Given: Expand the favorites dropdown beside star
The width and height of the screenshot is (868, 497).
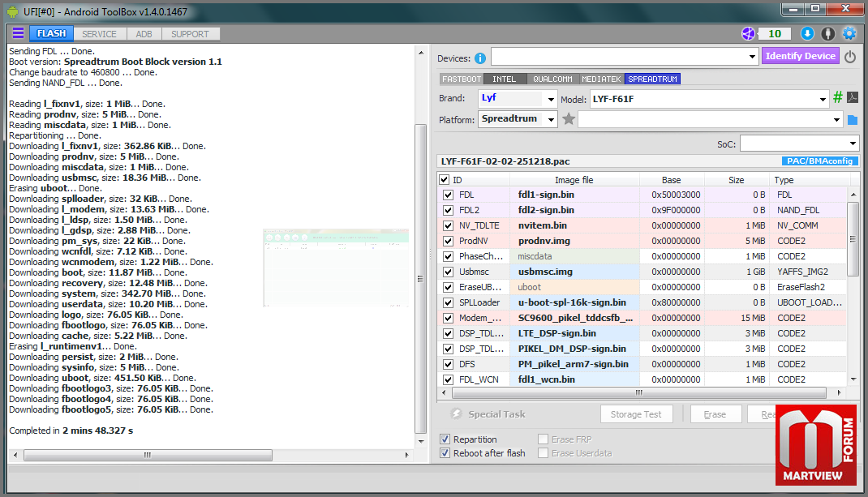Looking at the screenshot, I should click(x=836, y=119).
